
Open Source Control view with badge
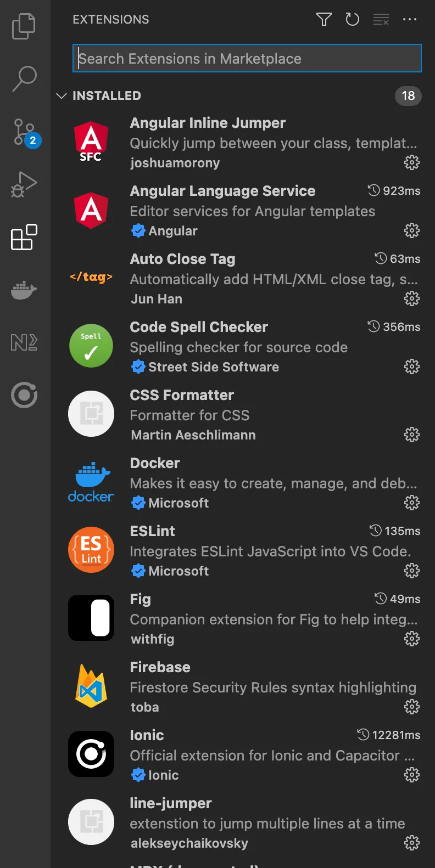point(24,132)
